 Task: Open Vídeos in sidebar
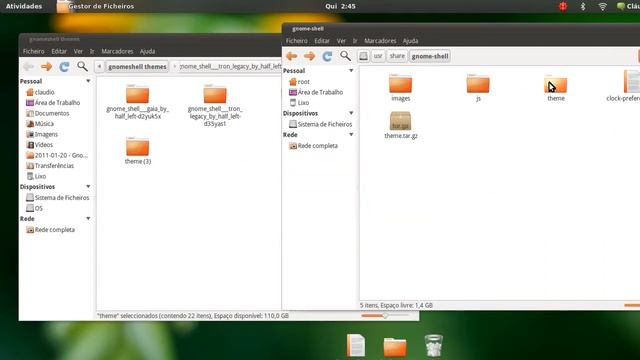40,145
